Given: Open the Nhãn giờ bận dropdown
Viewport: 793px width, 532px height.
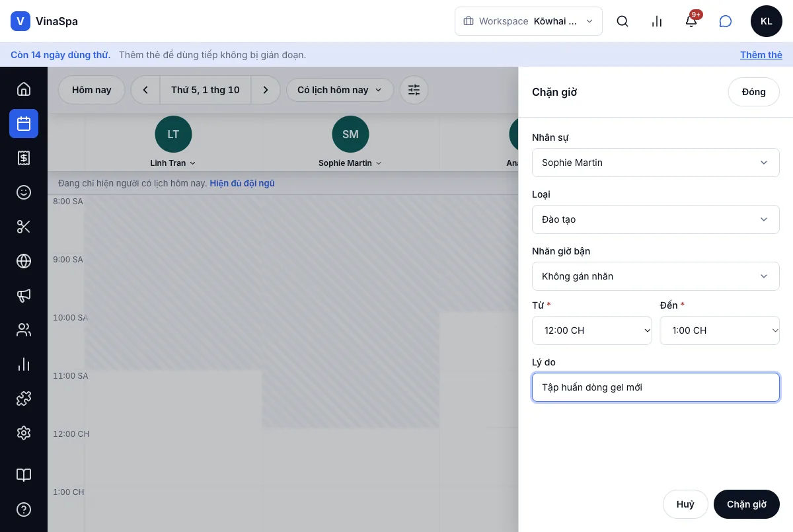Looking at the screenshot, I should point(656,276).
